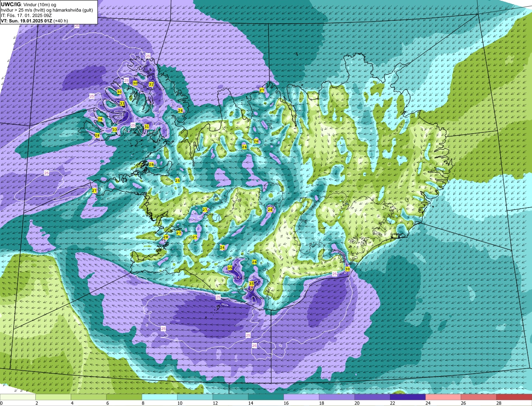Image resolution: width=532 pixels, height=406 pixels.
Task: Click the 'Vindur (10m) og' title text
Action: coord(40,4)
